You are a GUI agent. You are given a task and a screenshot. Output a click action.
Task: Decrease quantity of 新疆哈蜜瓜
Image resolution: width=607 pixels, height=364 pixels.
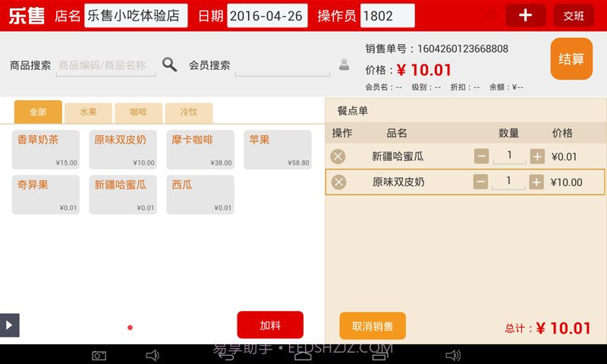481,156
